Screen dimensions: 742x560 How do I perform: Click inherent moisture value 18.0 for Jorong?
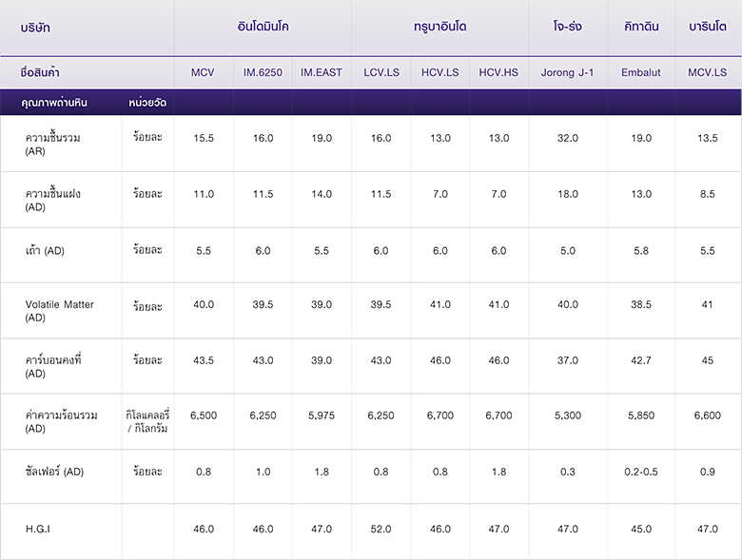coord(568,194)
